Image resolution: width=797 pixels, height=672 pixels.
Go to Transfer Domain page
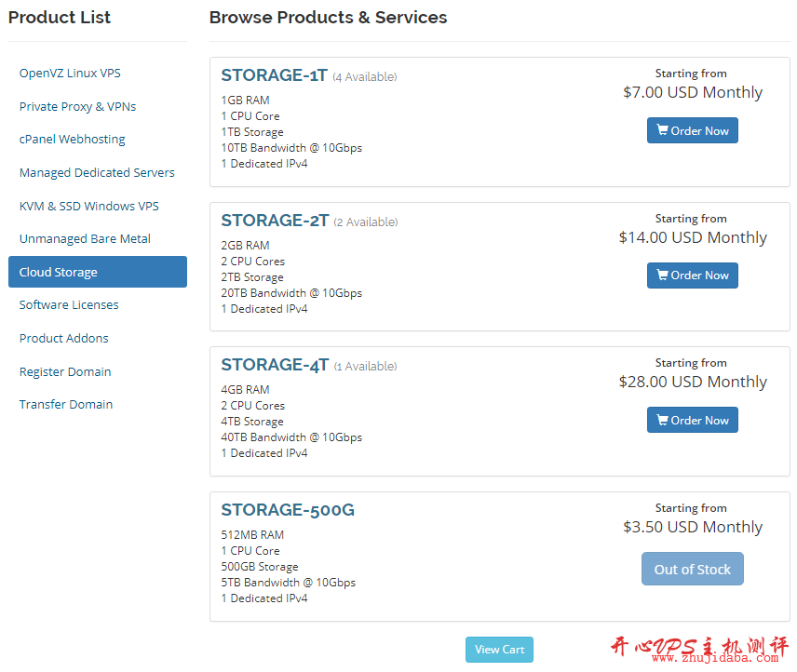[65, 404]
